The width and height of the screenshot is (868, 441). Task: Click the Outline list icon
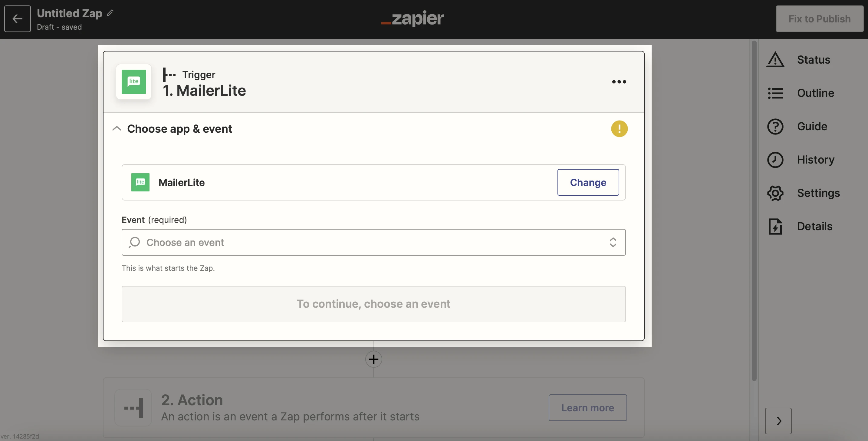tap(775, 93)
